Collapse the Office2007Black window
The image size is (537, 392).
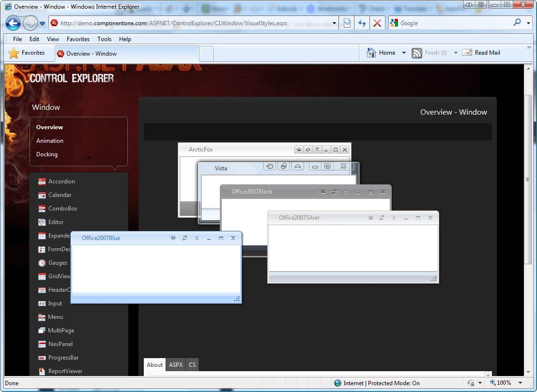click(346, 192)
